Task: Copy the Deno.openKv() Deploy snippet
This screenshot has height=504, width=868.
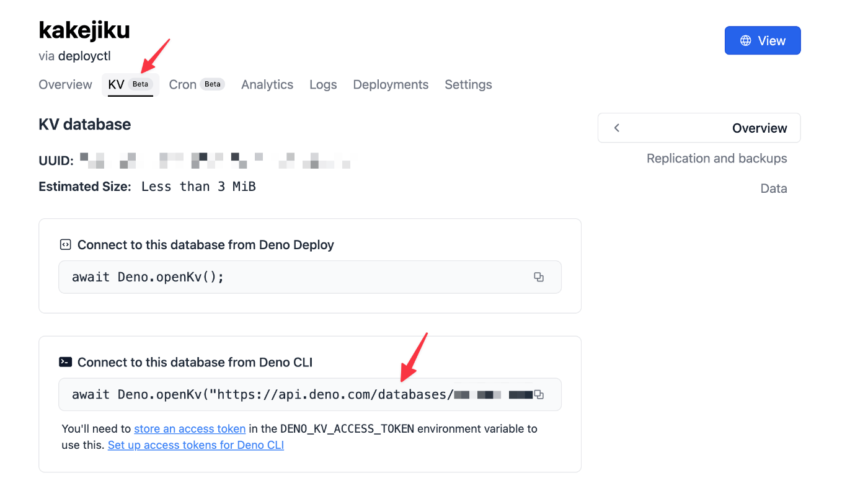Action: tap(539, 277)
